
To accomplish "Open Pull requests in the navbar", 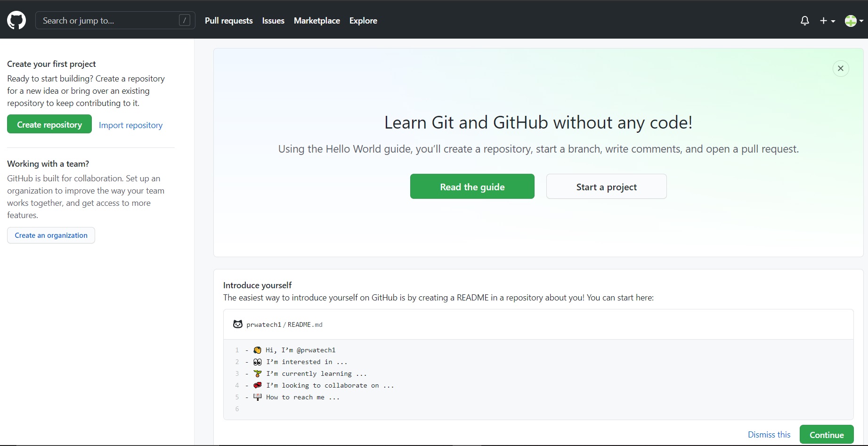I will 228,21.
